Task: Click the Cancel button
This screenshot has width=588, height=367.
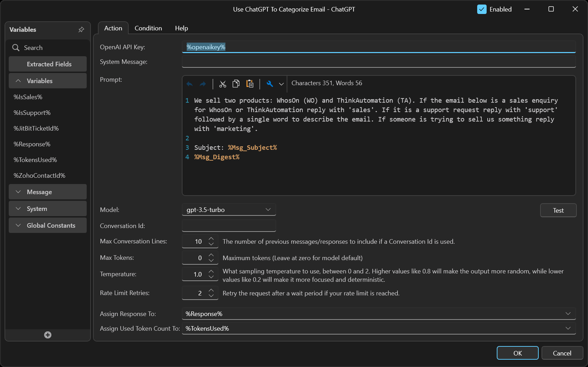Action: point(562,353)
